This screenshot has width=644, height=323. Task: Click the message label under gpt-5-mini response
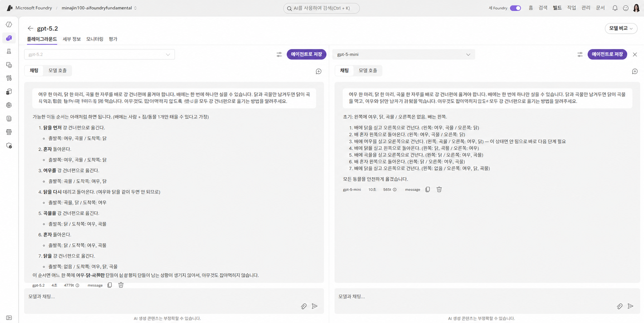413,190
